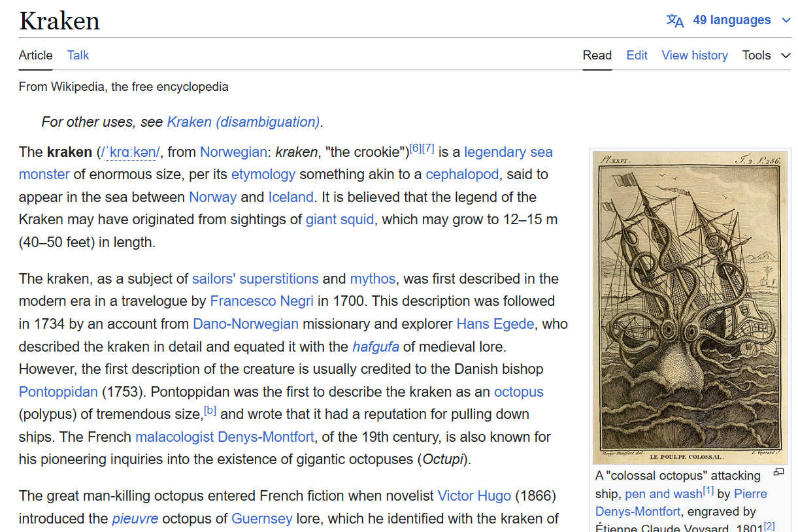Image resolution: width=798 pixels, height=532 pixels.
Task: Open footnote note [b]
Action: tap(210, 410)
